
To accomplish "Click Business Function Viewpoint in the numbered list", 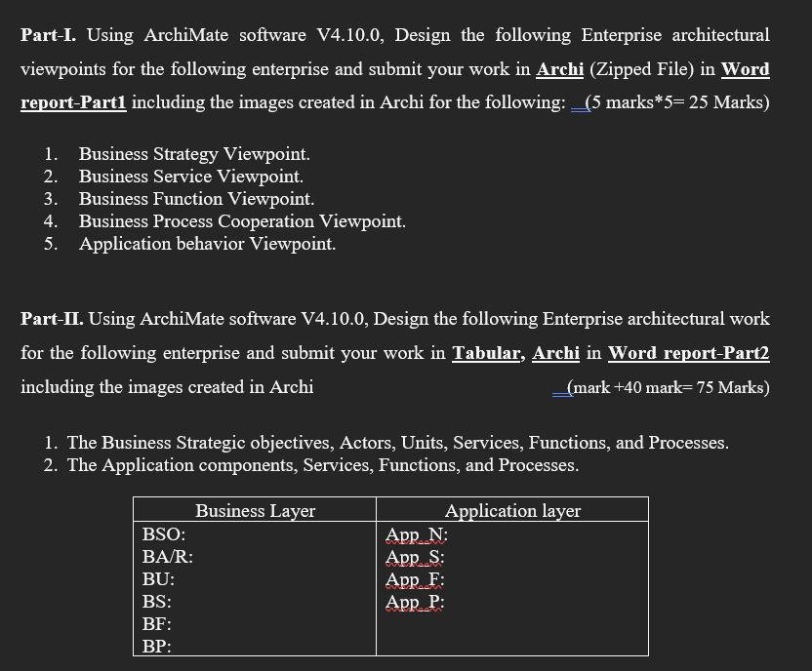I will 196,199.
